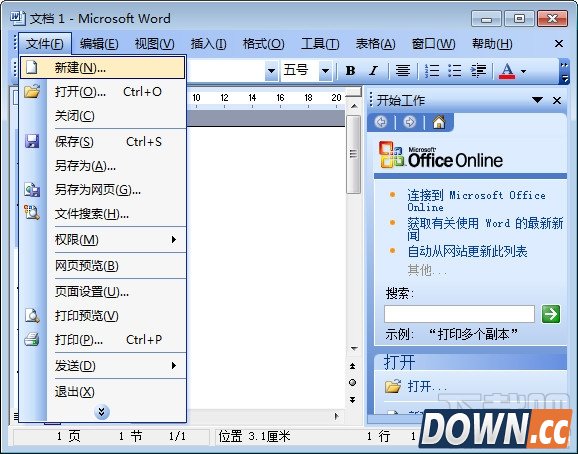The height and width of the screenshot is (454, 578).
Task: Click the print preview magnifier icon
Action: tap(32, 315)
